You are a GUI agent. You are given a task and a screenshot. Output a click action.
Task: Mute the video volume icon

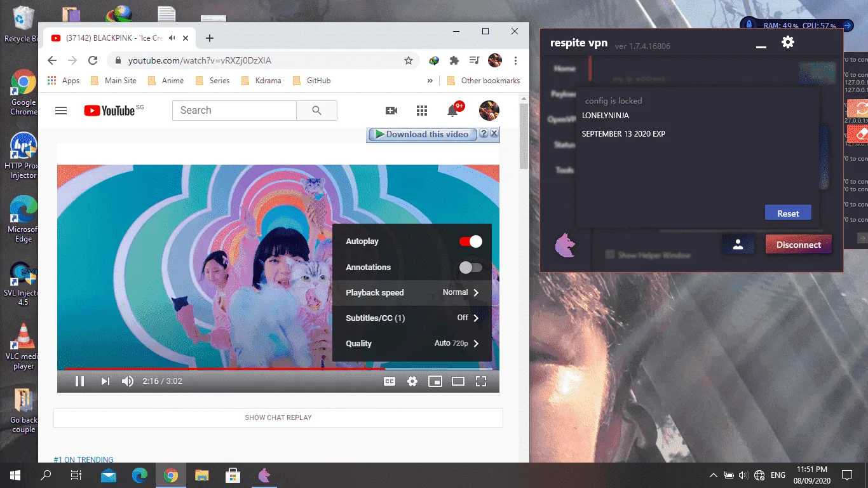pos(128,381)
